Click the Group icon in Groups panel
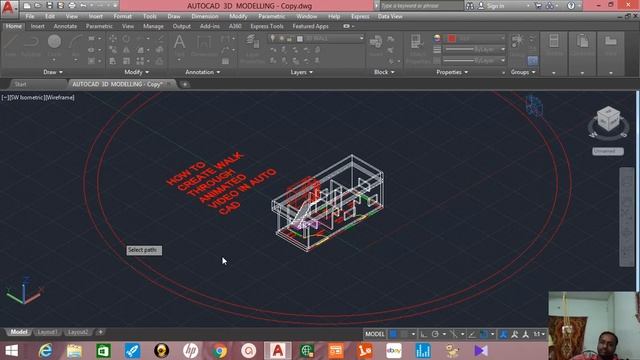The height and width of the screenshot is (360, 640). tap(517, 45)
